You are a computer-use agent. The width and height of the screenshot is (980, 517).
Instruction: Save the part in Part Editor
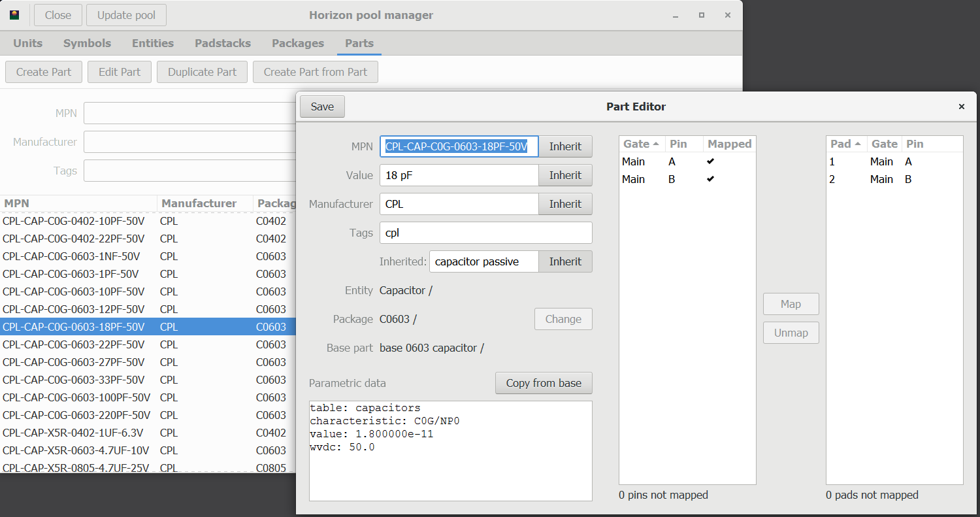322,107
